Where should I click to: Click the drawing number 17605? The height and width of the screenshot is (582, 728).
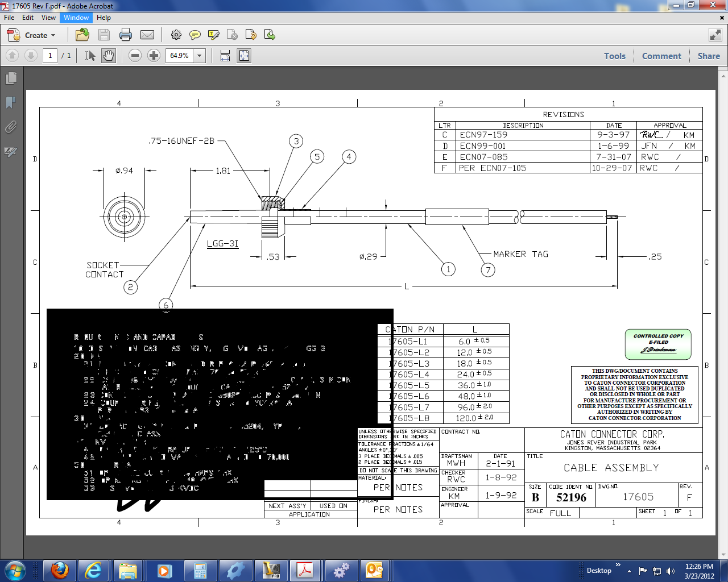click(x=638, y=497)
